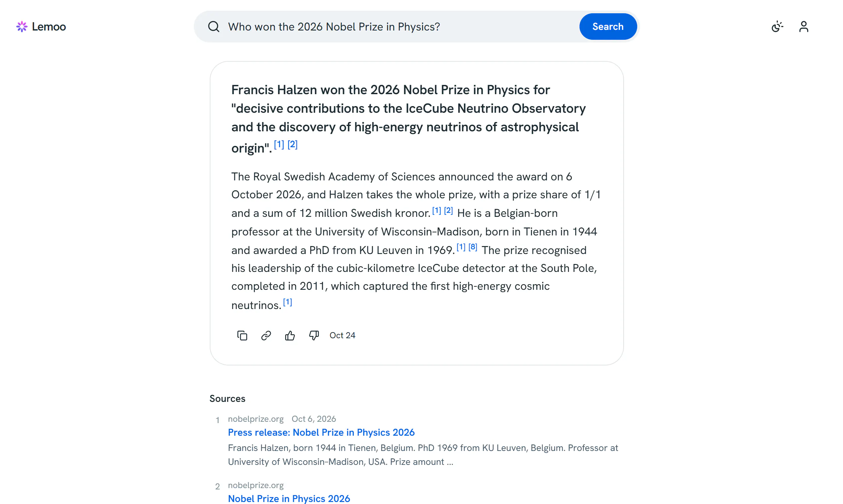Click the Oct 24 answer date

click(342, 335)
